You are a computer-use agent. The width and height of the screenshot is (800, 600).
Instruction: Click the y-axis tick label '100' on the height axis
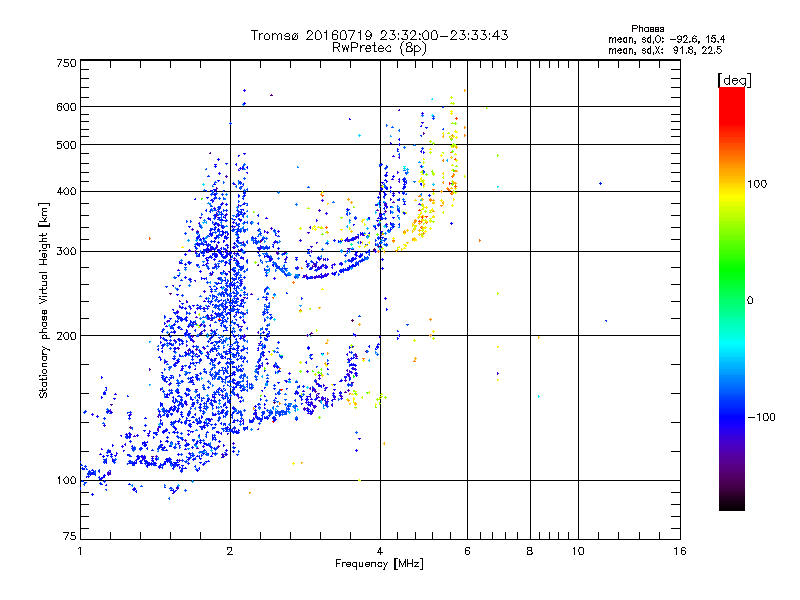[67, 481]
